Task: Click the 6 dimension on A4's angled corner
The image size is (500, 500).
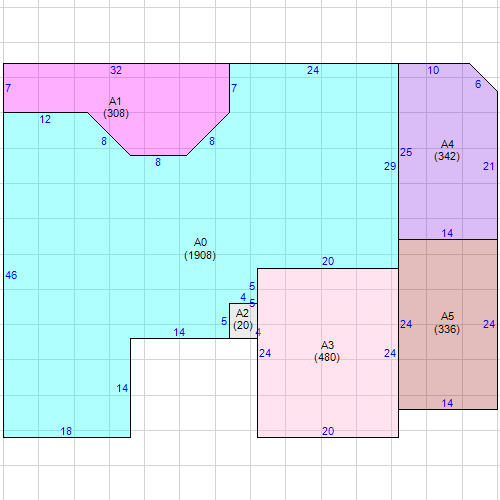Action: pyautogui.click(x=478, y=84)
